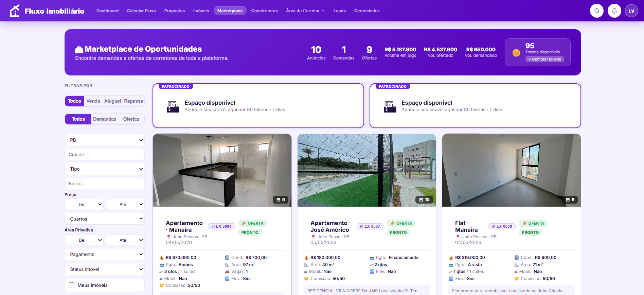Select the Venda filter option
Image resolution: width=644 pixels, height=295 pixels.
point(93,101)
